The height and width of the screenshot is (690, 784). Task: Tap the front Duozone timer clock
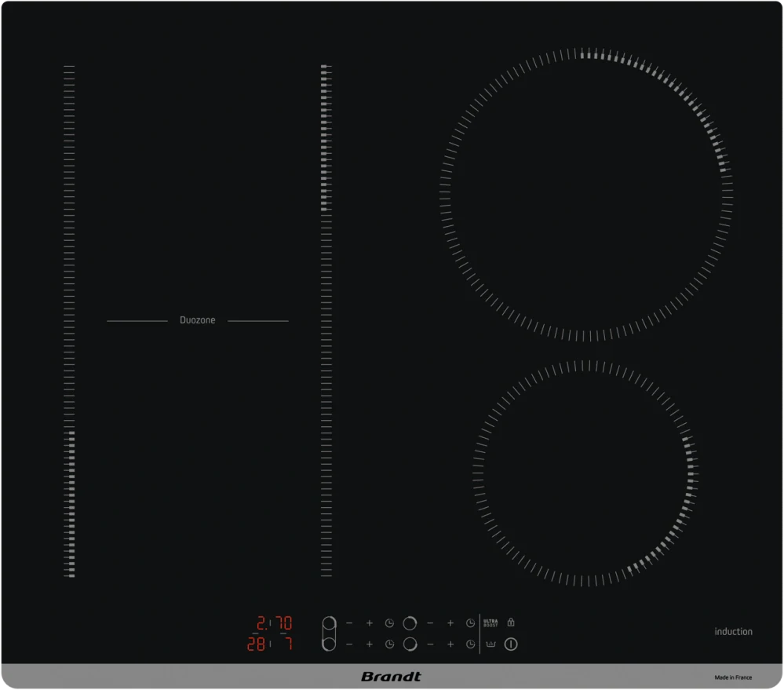pos(389,644)
